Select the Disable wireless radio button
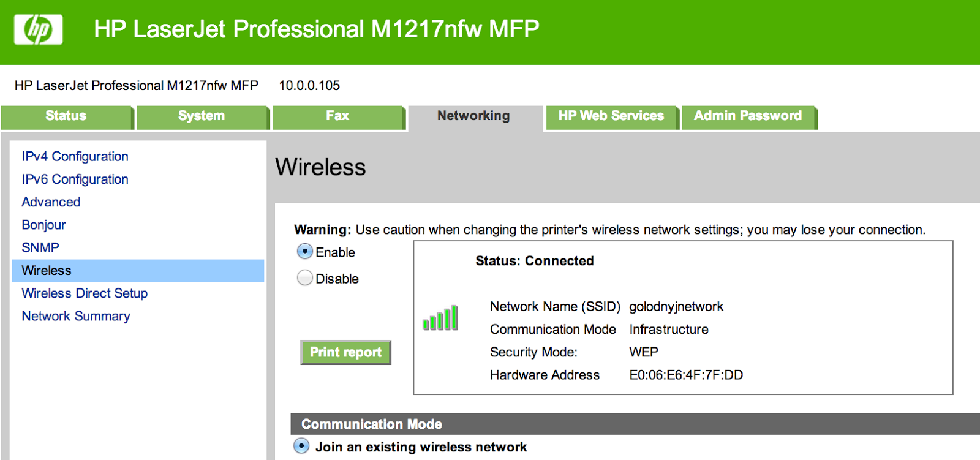Image resolution: width=980 pixels, height=460 pixels. click(304, 278)
